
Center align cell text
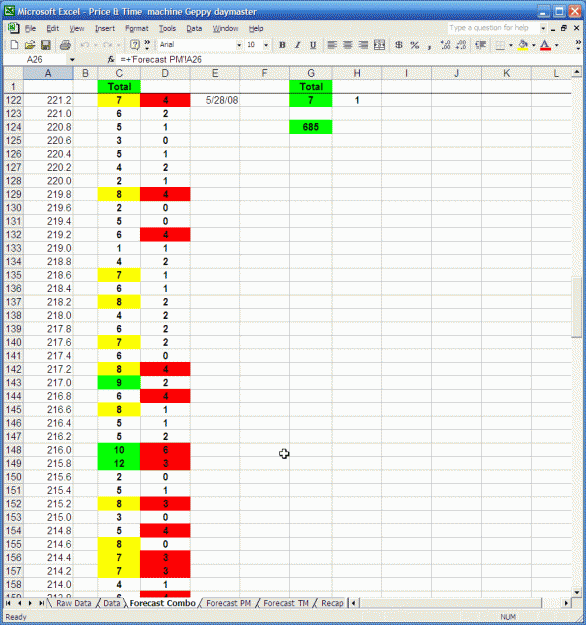click(x=347, y=45)
